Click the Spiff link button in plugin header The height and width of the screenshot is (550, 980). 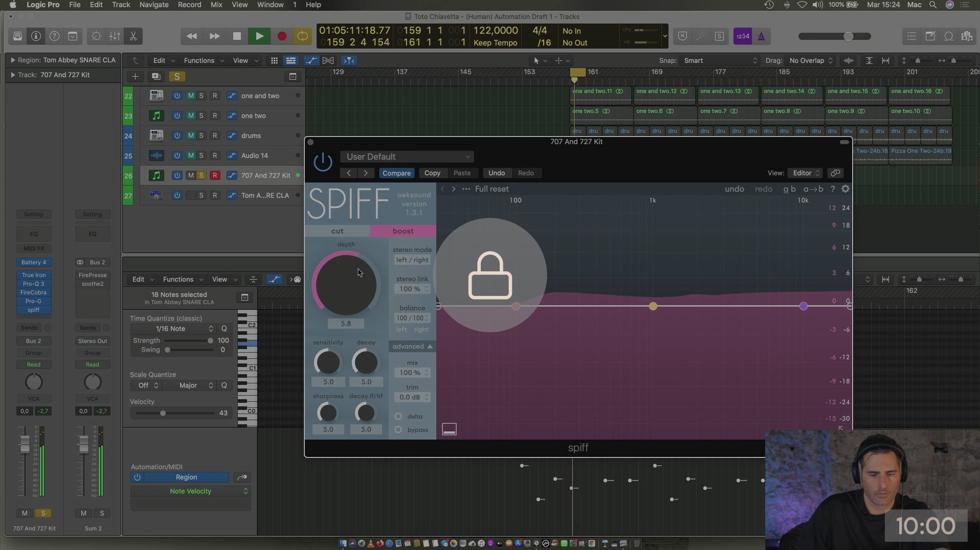pos(835,173)
